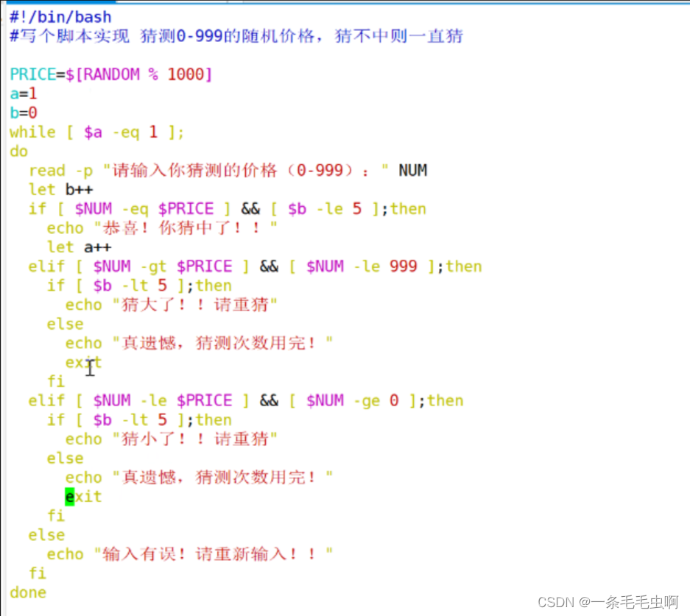Click the 'if [ $NUM -eq $PRICE ]' line
690x616 pixels.
[228, 208]
